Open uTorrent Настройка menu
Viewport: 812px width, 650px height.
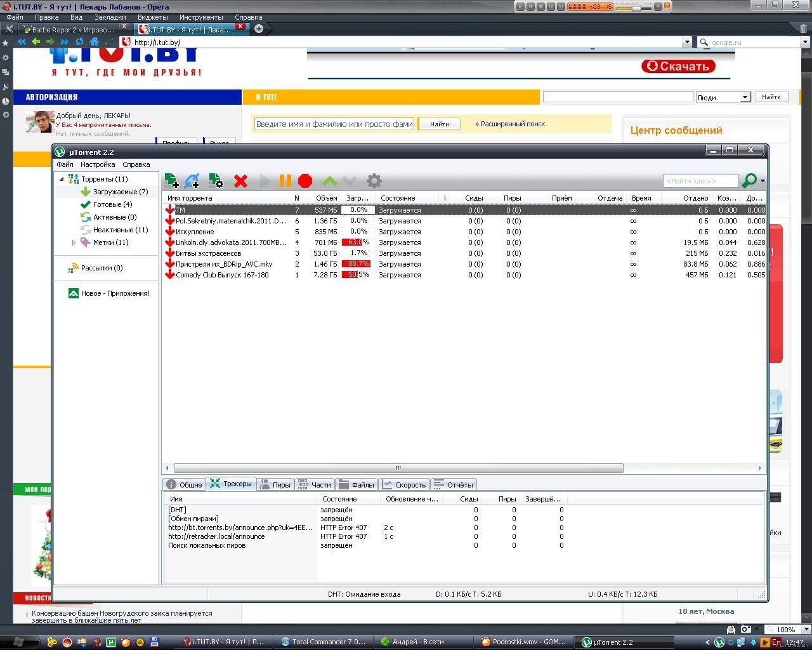click(x=98, y=164)
